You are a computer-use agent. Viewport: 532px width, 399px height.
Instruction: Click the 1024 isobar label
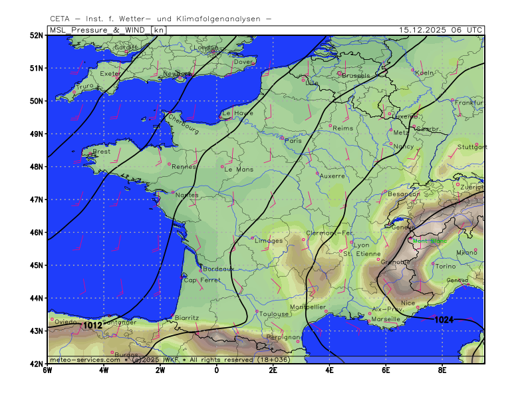pyautogui.click(x=444, y=320)
